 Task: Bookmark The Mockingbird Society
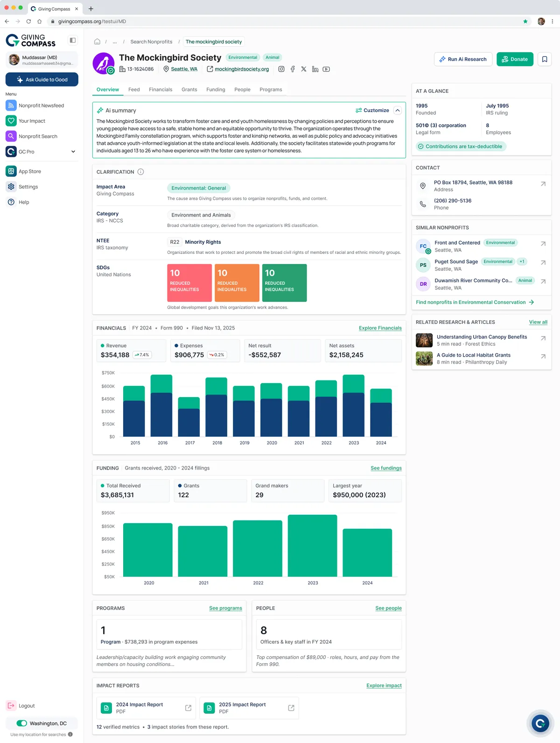click(x=545, y=59)
